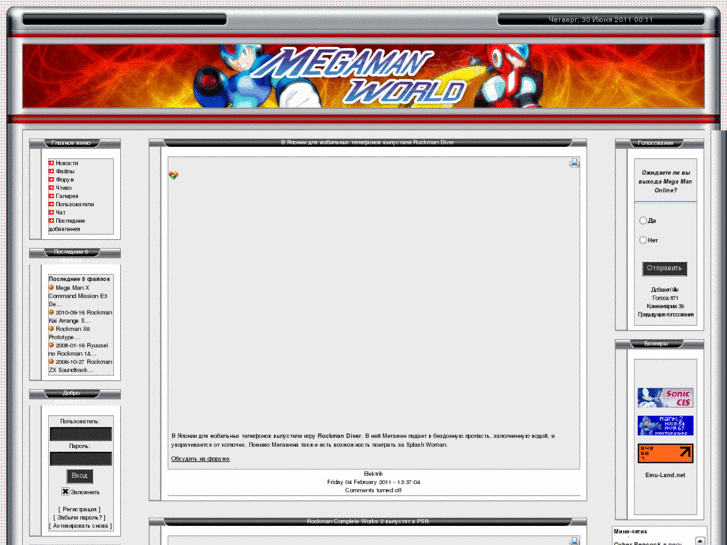Viewport: 727px width, 545px height.
Task: Go to the Форум menu link
Action: pos(64,180)
